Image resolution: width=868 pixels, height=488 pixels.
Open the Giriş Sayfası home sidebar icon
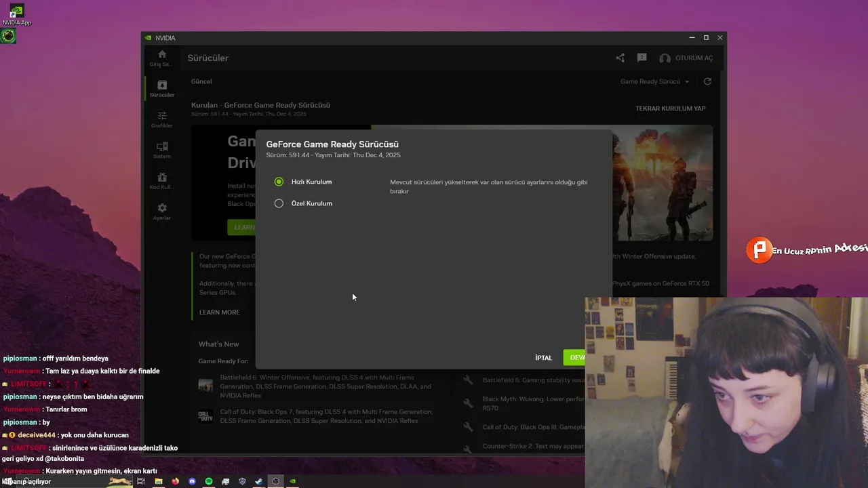tap(161, 58)
